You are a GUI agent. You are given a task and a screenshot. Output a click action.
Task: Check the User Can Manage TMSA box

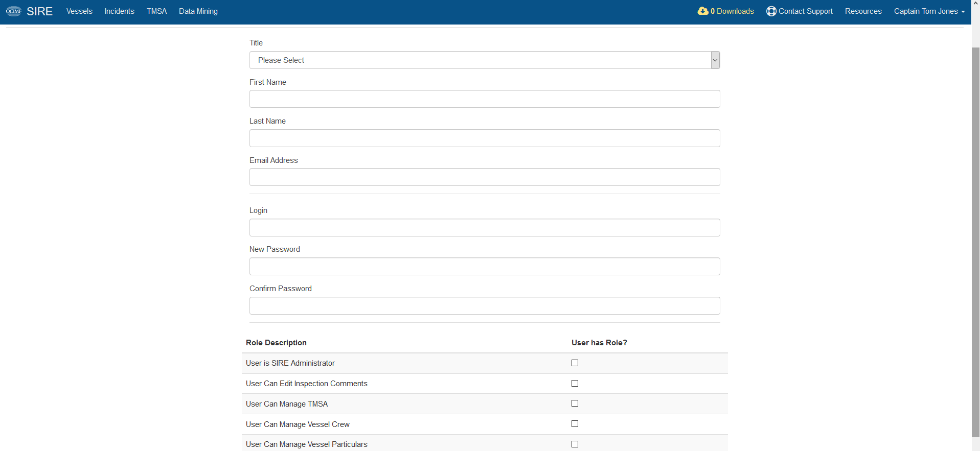575,403
